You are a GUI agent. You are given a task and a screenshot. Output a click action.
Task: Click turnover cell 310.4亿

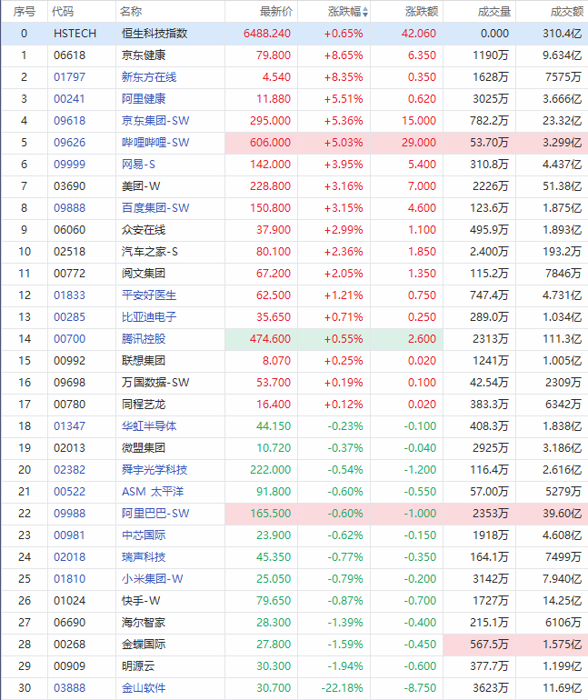coord(563,34)
